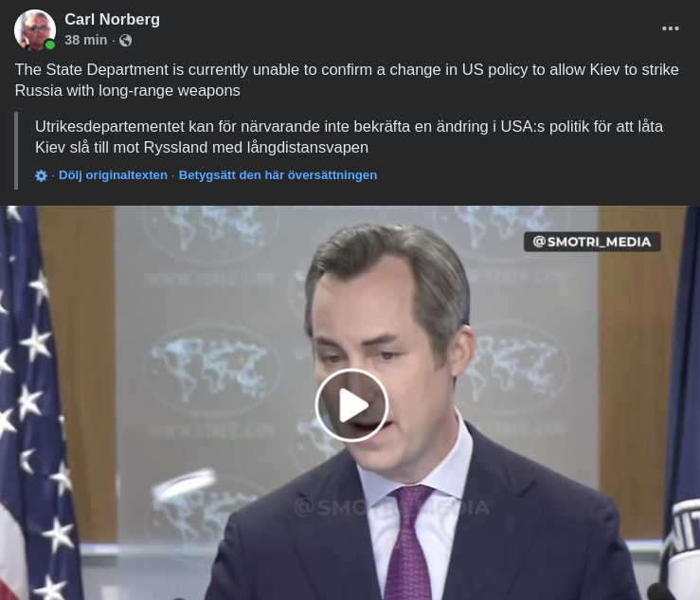The height and width of the screenshot is (600, 700).
Task: Click the @SMOTRI_MEDIA badge in video corner
Action: [591, 242]
